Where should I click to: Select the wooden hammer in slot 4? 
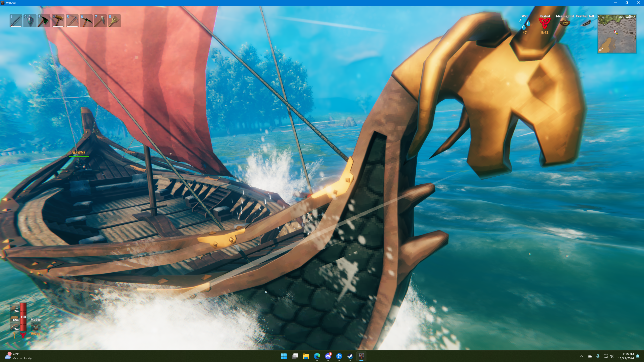click(58, 21)
